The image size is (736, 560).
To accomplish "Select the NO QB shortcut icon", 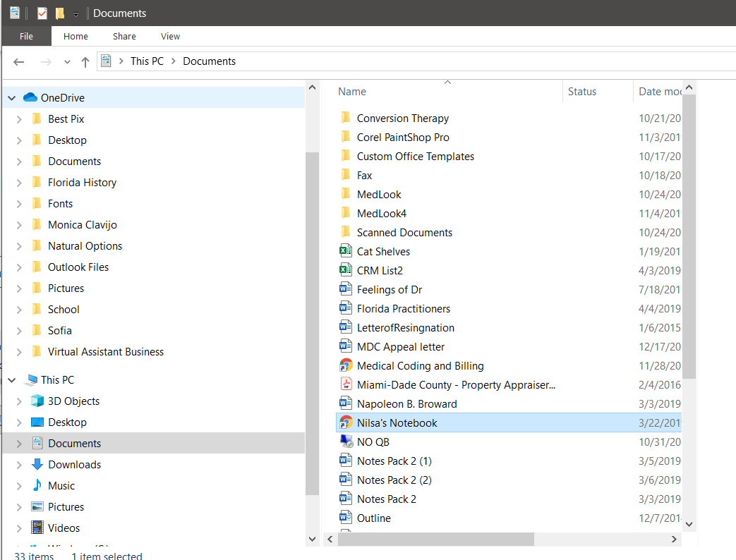I will pyautogui.click(x=346, y=442).
